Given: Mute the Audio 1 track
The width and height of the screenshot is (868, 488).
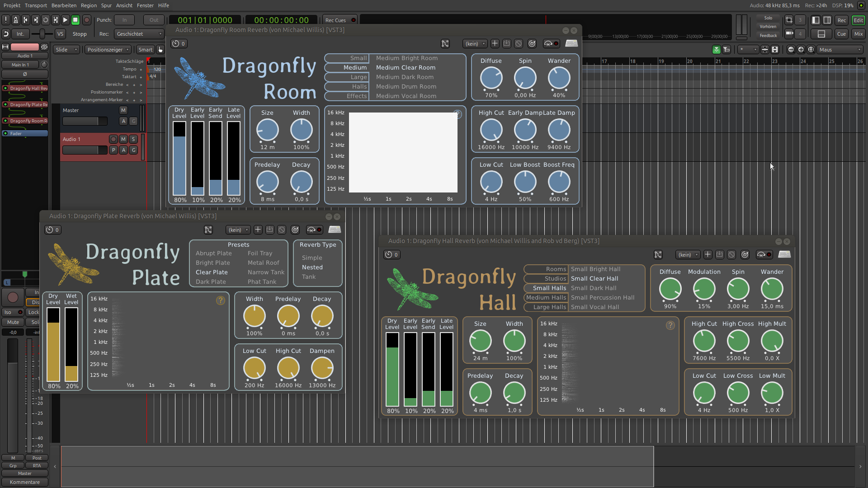Looking at the screenshot, I should click(123, 139).
